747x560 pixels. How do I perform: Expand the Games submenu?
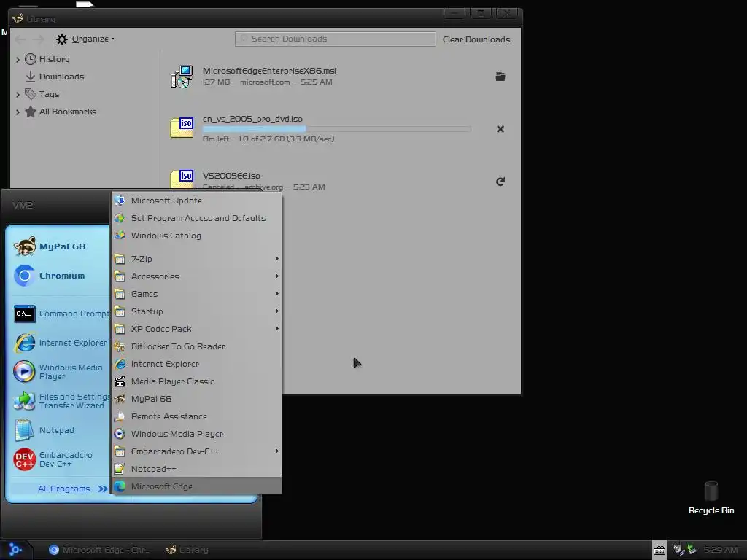click(197, 294)
